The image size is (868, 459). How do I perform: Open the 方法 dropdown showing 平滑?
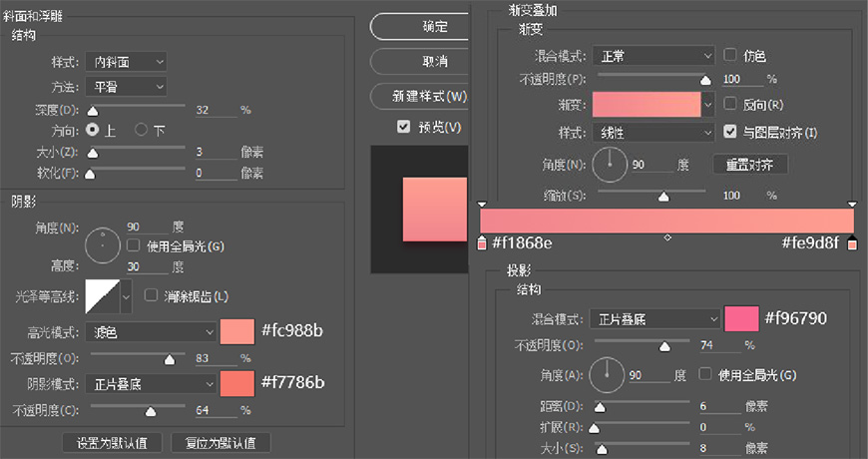point(126,87)
